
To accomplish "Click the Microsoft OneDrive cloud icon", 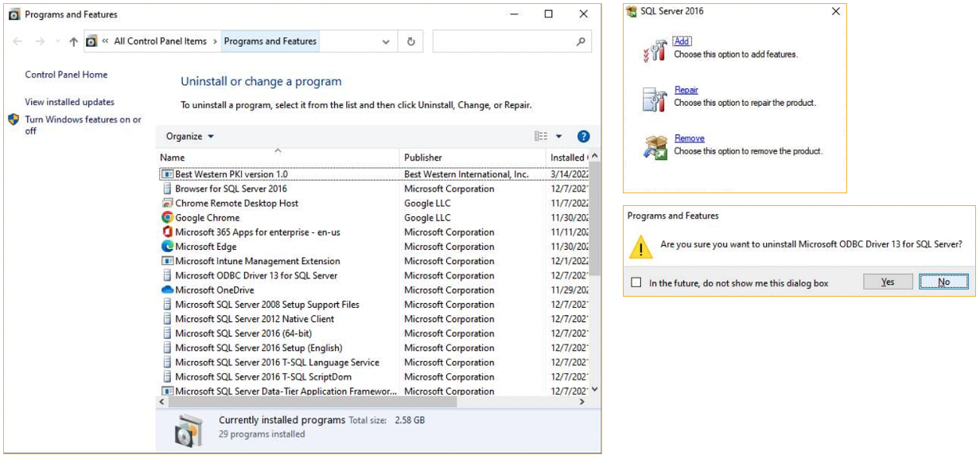I will [167, 290].
